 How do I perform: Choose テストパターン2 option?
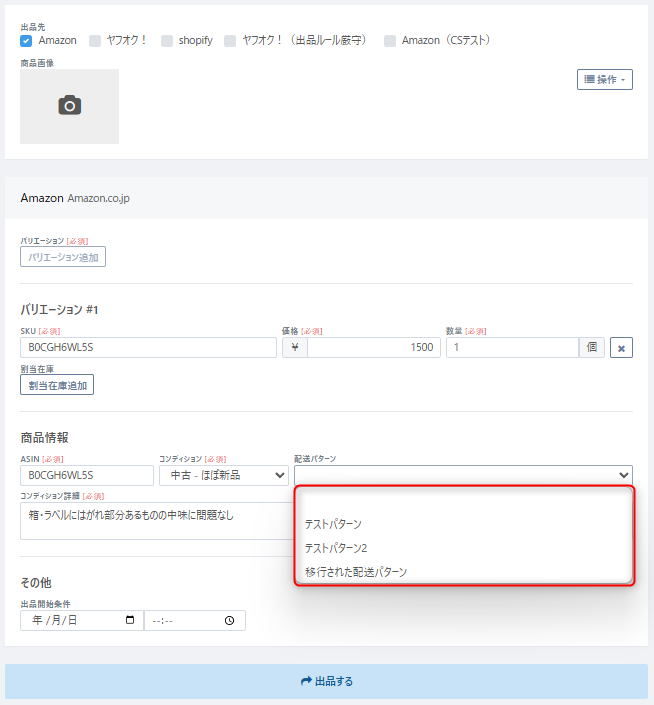tap(336, 548)
